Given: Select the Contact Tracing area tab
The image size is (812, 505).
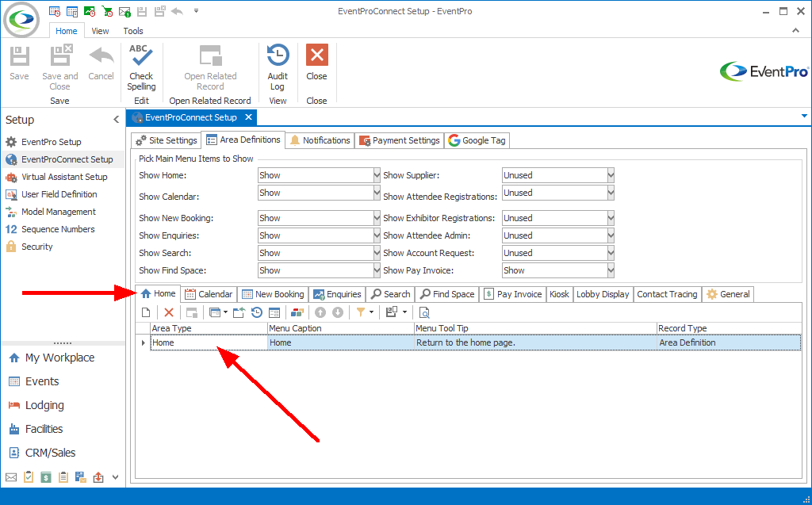Looking at the screenshot, I should [x=667, y=294].
